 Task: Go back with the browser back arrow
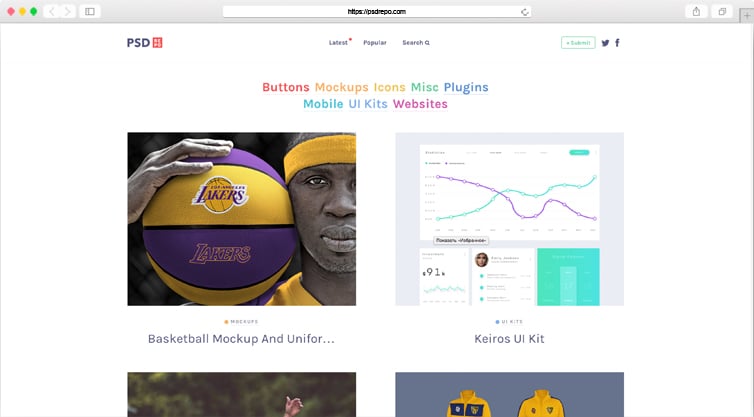click(x=52, y=12)
